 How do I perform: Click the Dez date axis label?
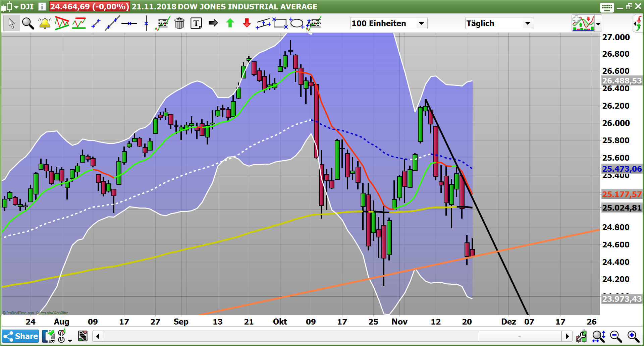point(508,322)
